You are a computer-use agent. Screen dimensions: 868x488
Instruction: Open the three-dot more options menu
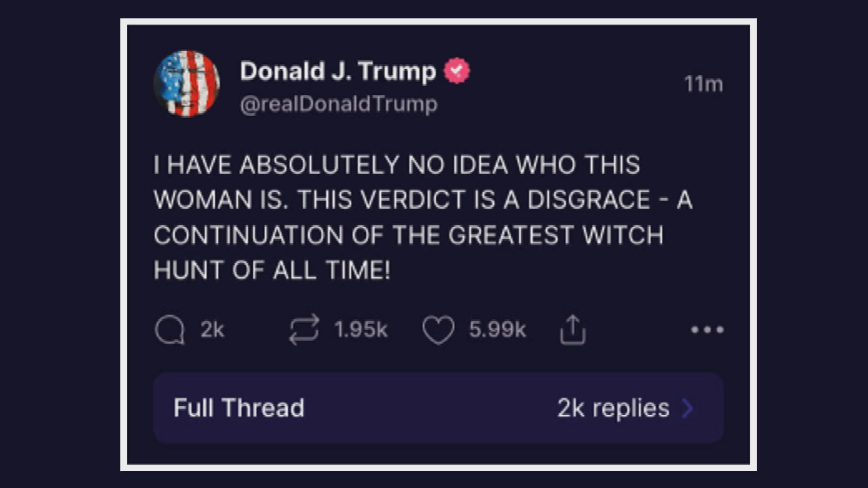pos(708,330)
